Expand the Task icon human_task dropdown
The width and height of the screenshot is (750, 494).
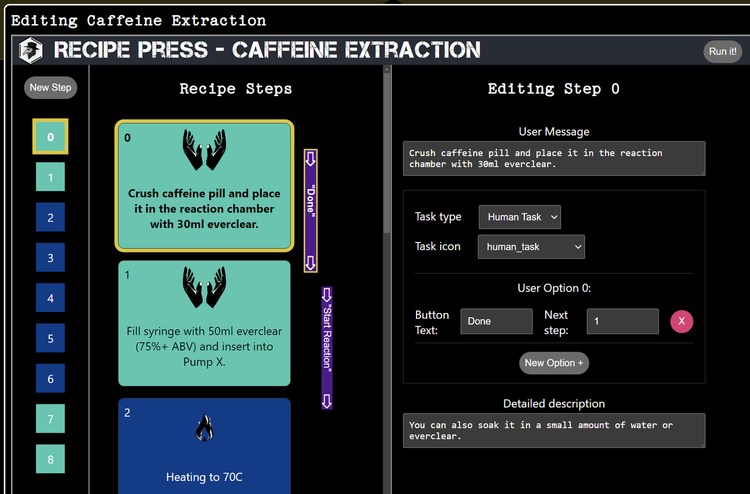click(531, 246)
